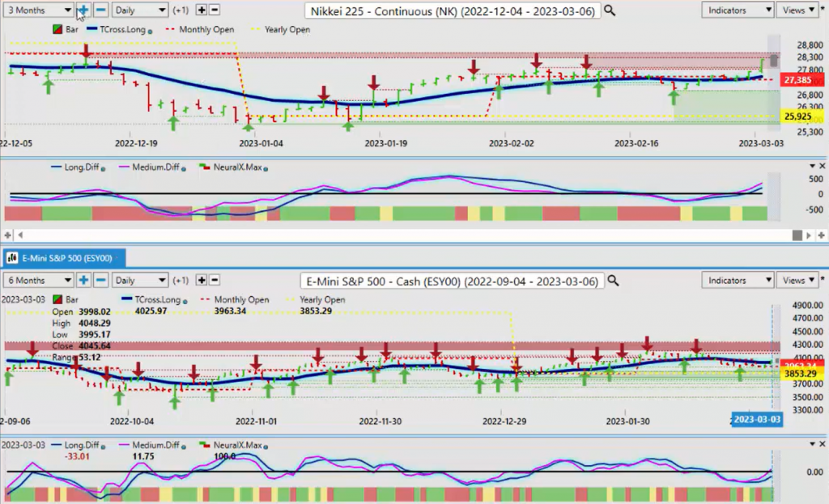The image size is (829, 504).
Task: Open the Indicators dropdown on the E-Mini chart
Action: pyautogui.click(x=738, y=281)
